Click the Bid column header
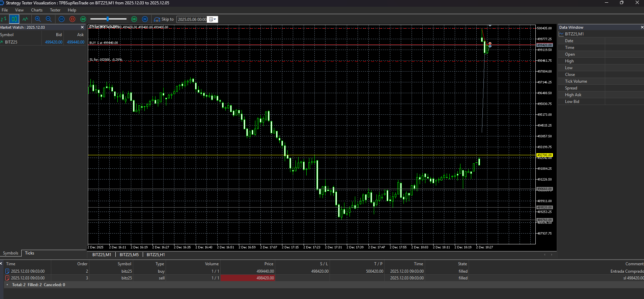Viewport: 644px width, 299px height. point(59,35)
